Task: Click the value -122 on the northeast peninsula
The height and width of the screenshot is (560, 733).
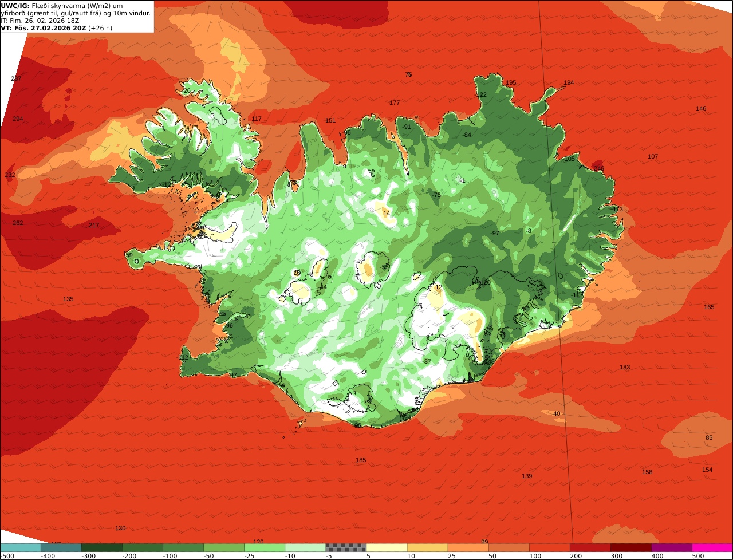Action: (481, 94)
